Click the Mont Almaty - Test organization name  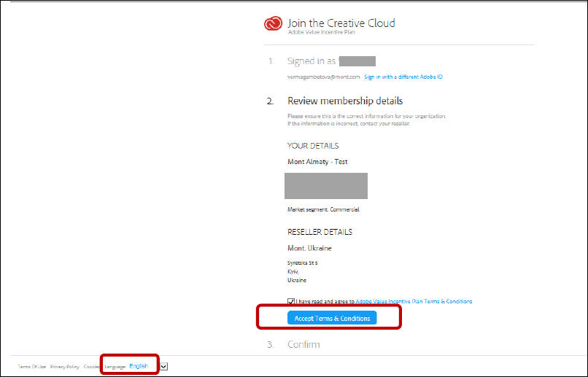[317, 161]
